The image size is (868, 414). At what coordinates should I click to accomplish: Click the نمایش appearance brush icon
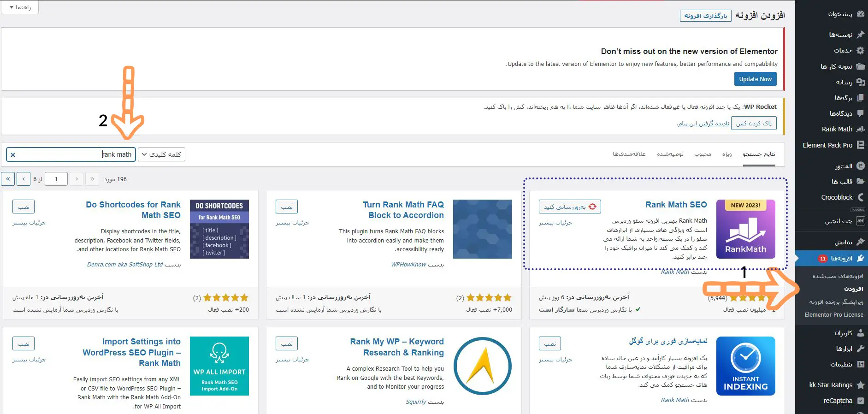(860, 242)
